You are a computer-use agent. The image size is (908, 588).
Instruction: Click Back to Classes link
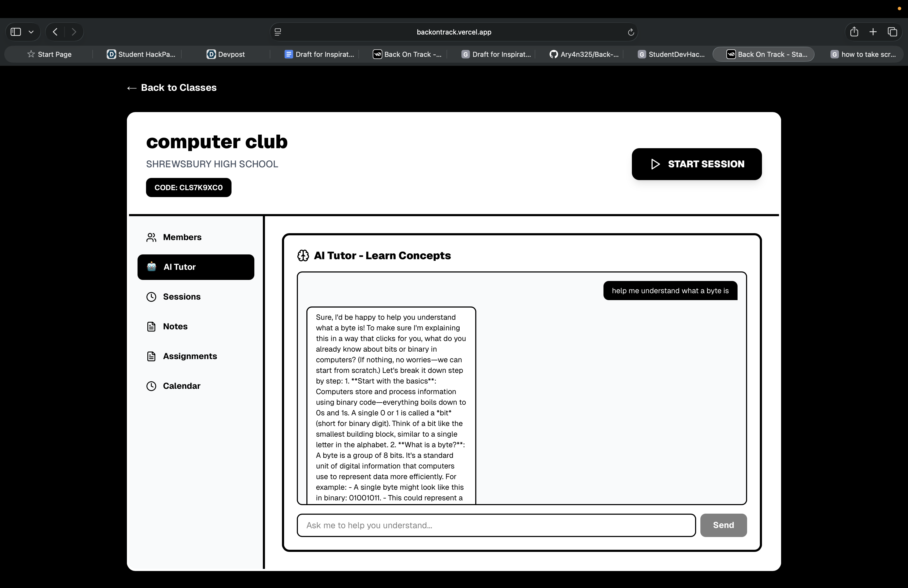tap(172, 88)
